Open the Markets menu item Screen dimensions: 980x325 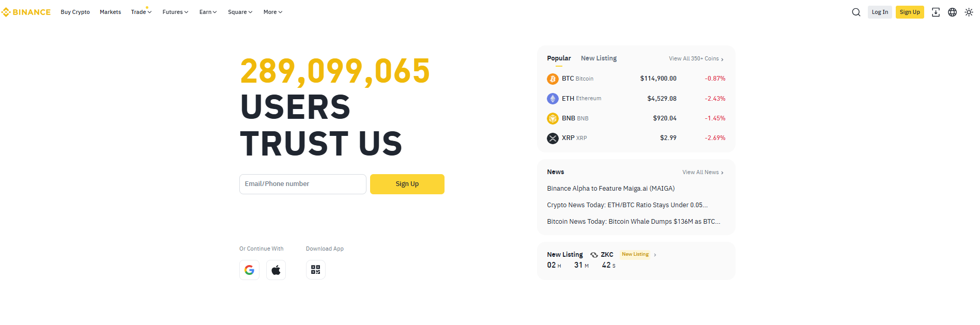point(110,12)
